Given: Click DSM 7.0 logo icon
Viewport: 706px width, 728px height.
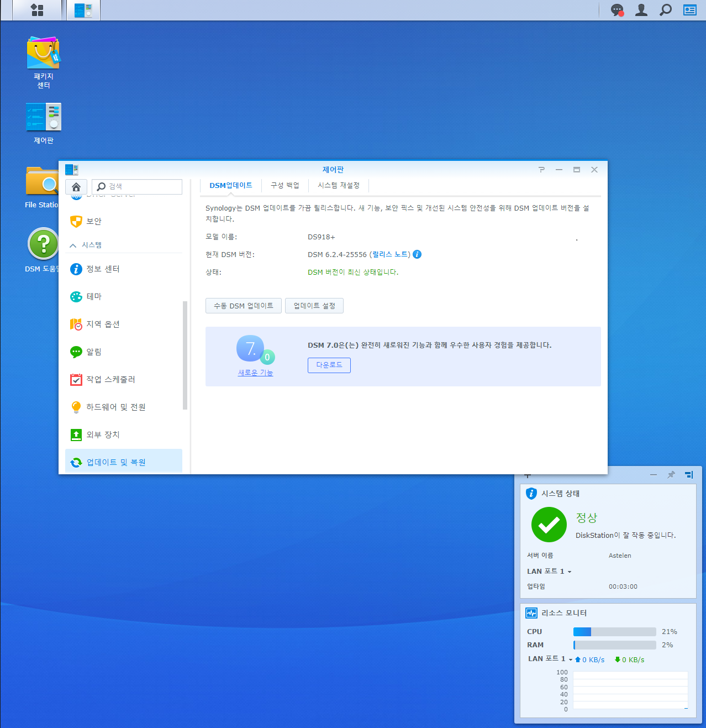Looking at the screenshot, I should (x=255, y=349).
